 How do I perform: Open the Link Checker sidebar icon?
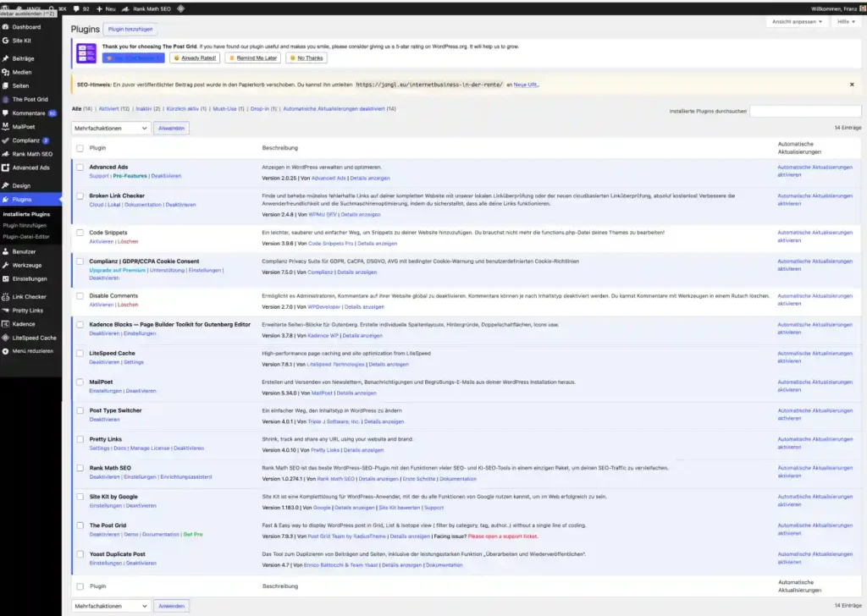click(6, 297)
